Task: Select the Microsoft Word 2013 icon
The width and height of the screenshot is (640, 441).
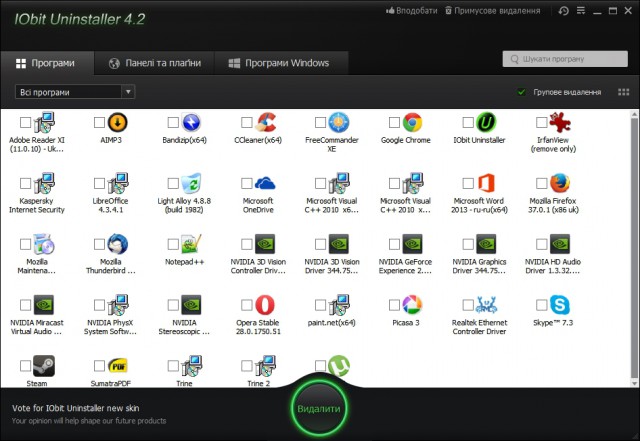Action: [x=487, y=183]
